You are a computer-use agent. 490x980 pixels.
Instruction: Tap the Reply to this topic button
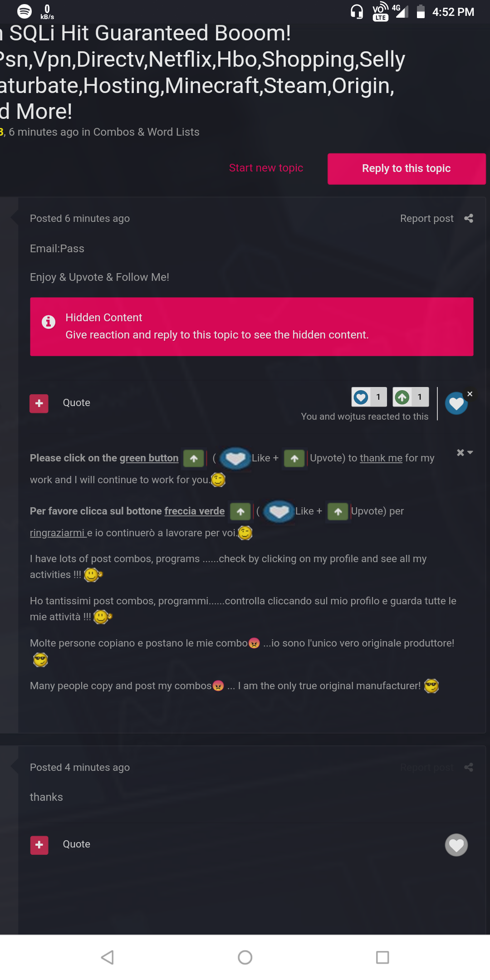point(406,169)
